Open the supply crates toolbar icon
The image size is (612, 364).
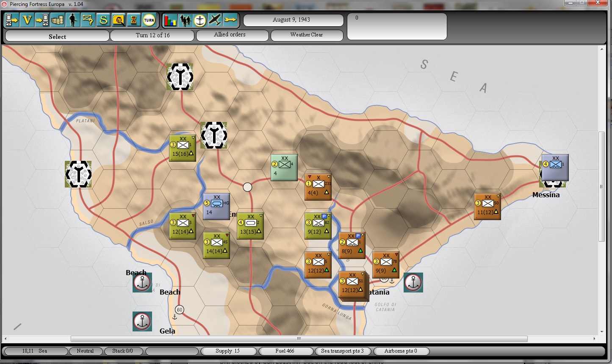point(58,20)
